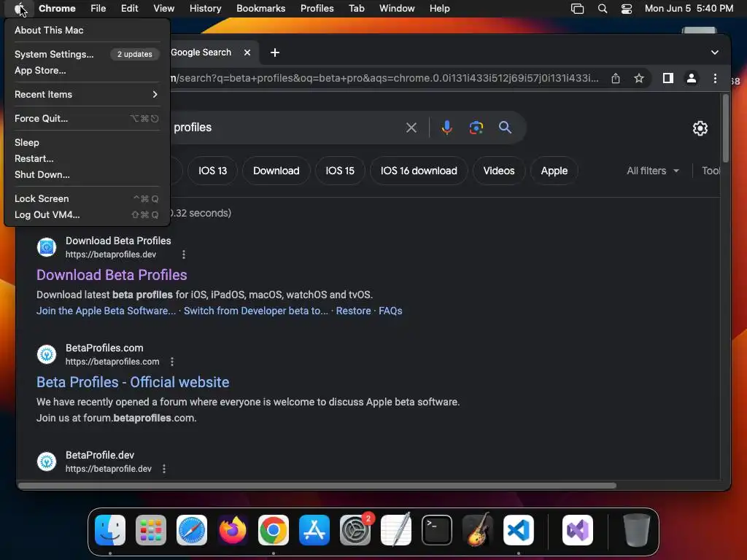Image resolution: width=747 pixels, height=560 pixels.
Task: Choose Shut Down in Apple menu
Action: tap(86, 175)
